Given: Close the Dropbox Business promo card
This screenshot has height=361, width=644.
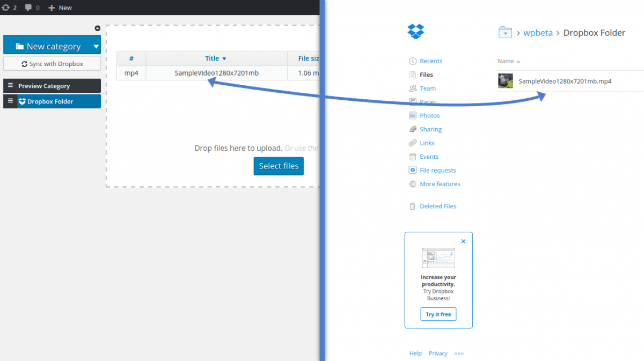Looking at the screenshot, I should [463, 241].
